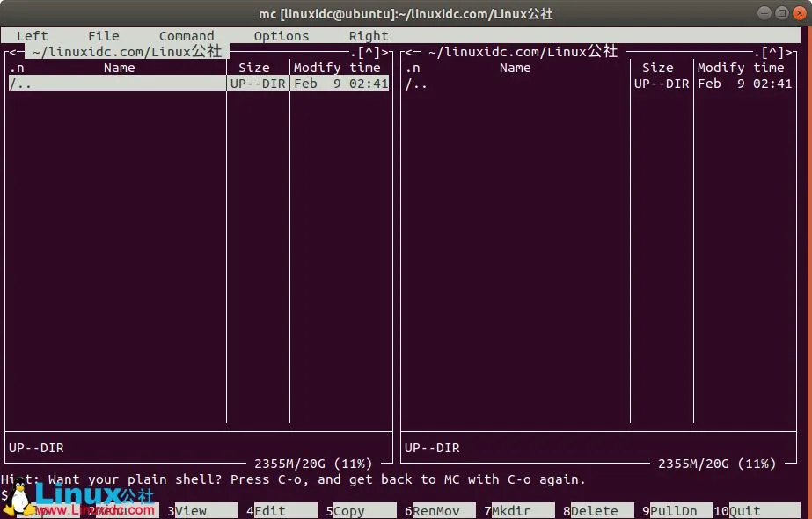Open the left panel history list [^]

[369, 52]
